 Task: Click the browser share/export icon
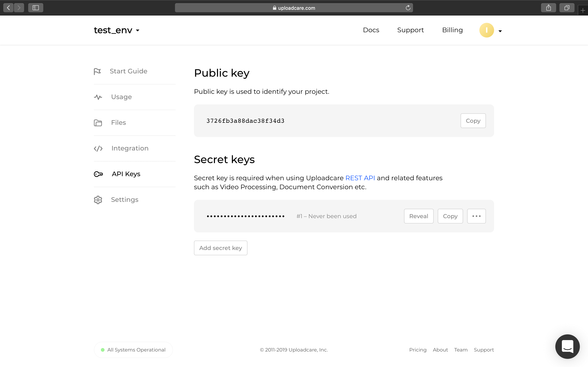pos(549,8)
